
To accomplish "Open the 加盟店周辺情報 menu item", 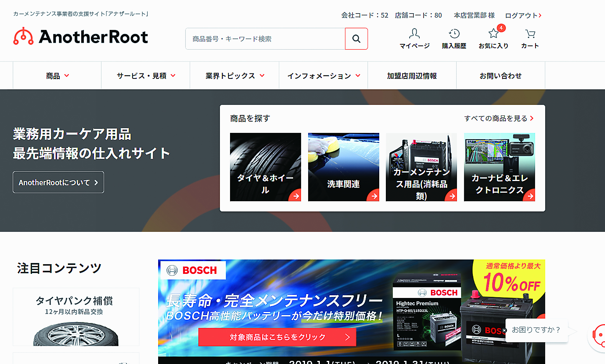I will tap(412, 76).
